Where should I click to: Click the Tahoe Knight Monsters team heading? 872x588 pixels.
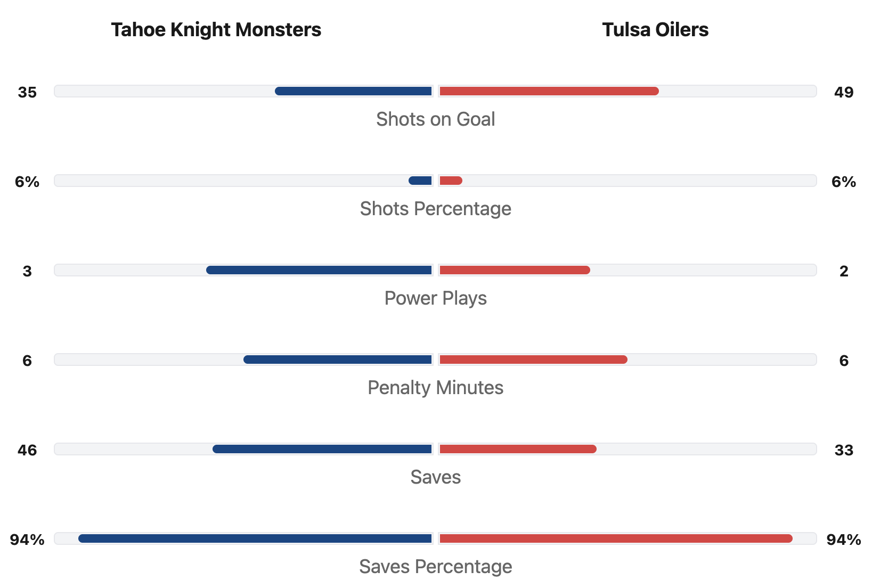click(x=216, y=30)
